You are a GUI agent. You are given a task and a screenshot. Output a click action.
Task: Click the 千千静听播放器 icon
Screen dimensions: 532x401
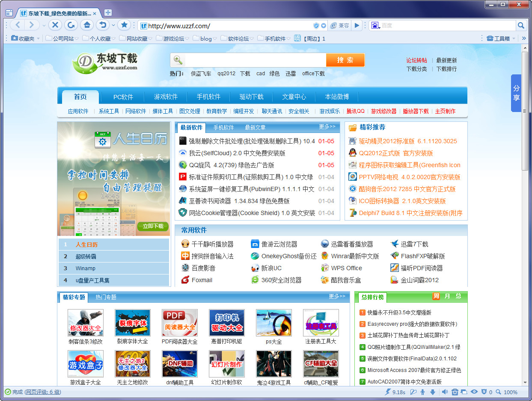pos(185,244)
